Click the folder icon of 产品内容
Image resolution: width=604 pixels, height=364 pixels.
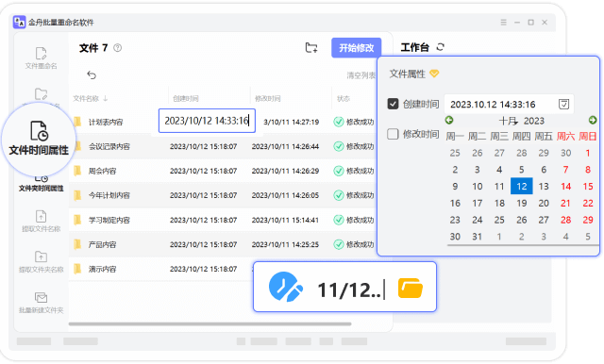tap(77, 244)
